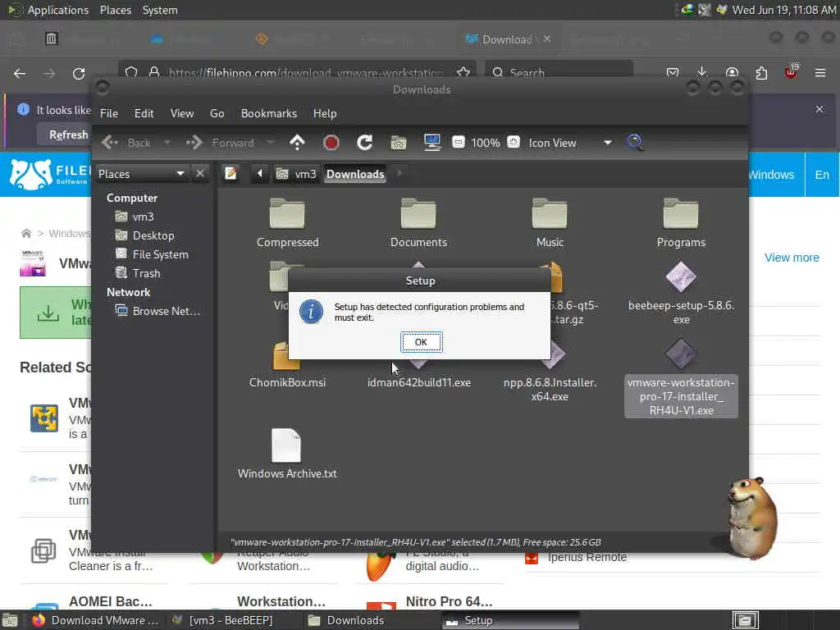This screenshot has width=840, height=630.
Task: Click the Firefox Search box
Action: [559, 73]
